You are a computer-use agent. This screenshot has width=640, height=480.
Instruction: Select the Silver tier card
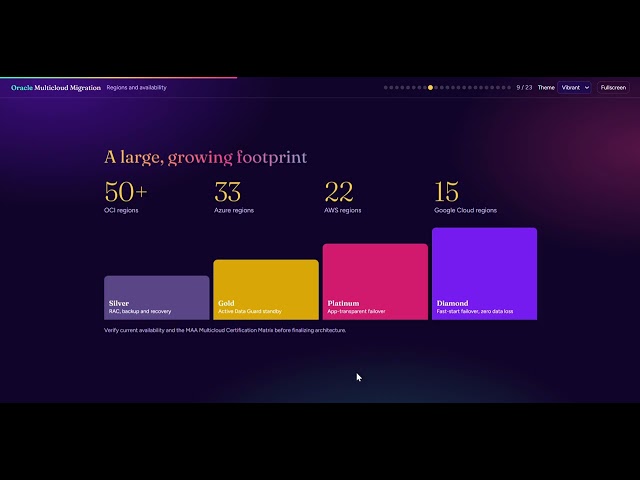click(x=157, y=298)
